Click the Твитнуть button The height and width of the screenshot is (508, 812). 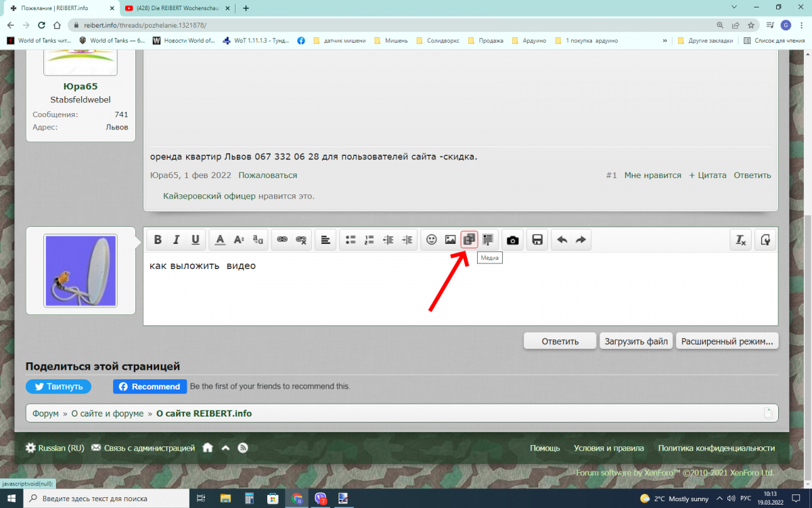(x=58, y=386)
